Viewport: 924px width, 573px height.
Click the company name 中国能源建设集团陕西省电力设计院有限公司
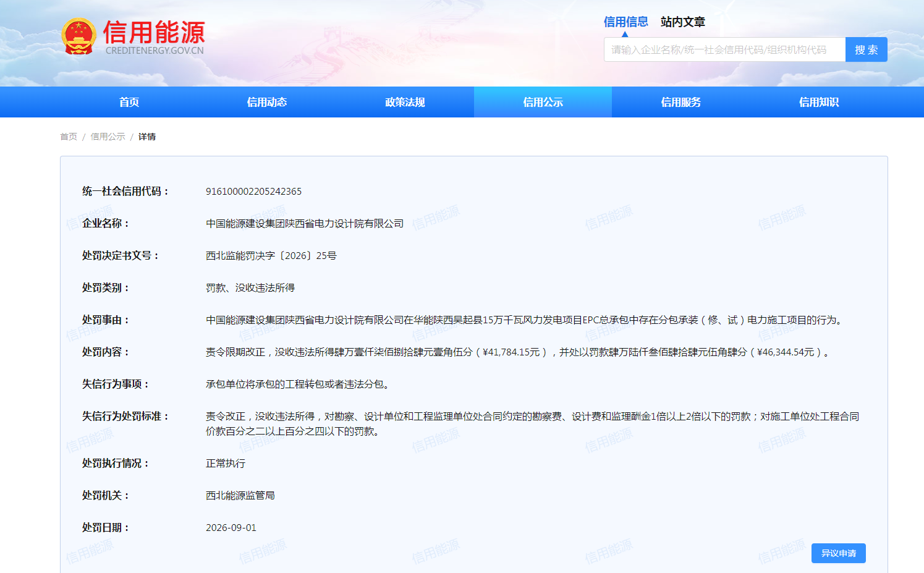coord(305,224)
